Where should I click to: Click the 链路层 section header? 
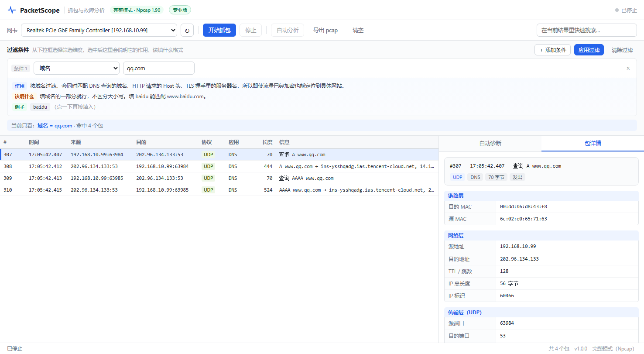click(x=541, y=196)
